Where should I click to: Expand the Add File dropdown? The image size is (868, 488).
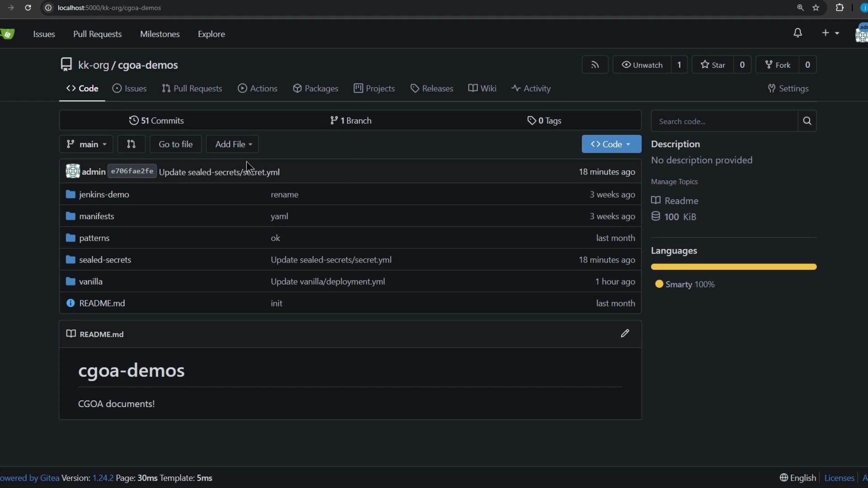pyautogui.click(x=232, y=144)
